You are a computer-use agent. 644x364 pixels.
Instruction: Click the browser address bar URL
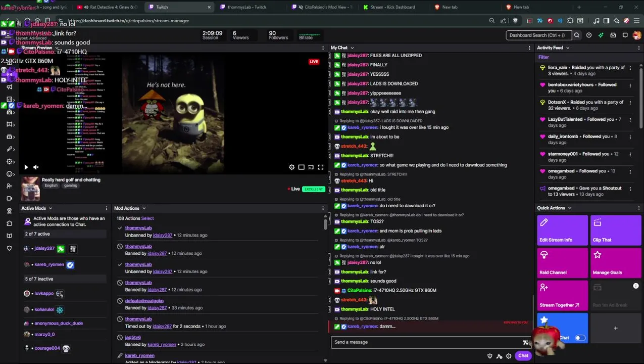(x=128, y=21)
